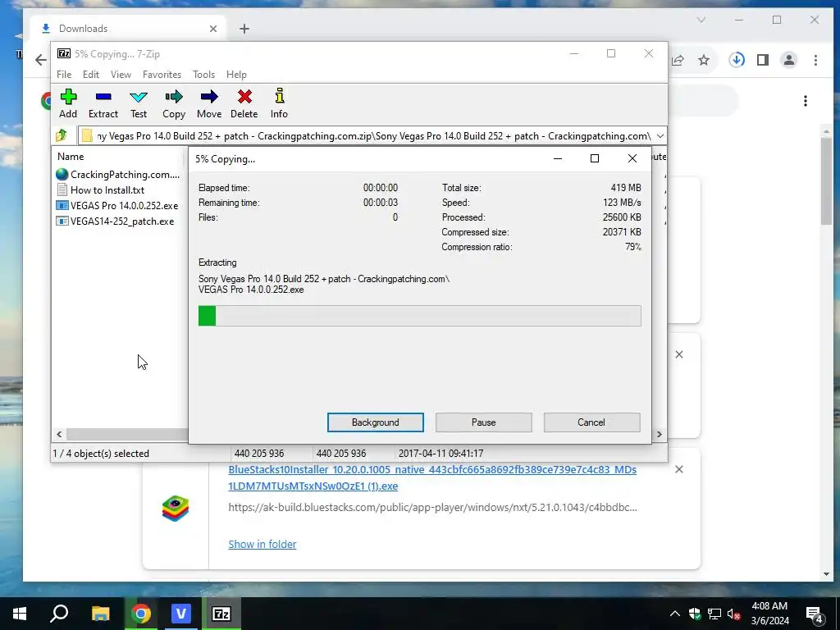This screenshot has height=630, width=840.
Task: Click the network tray icon
Action: tap(714, 614)
